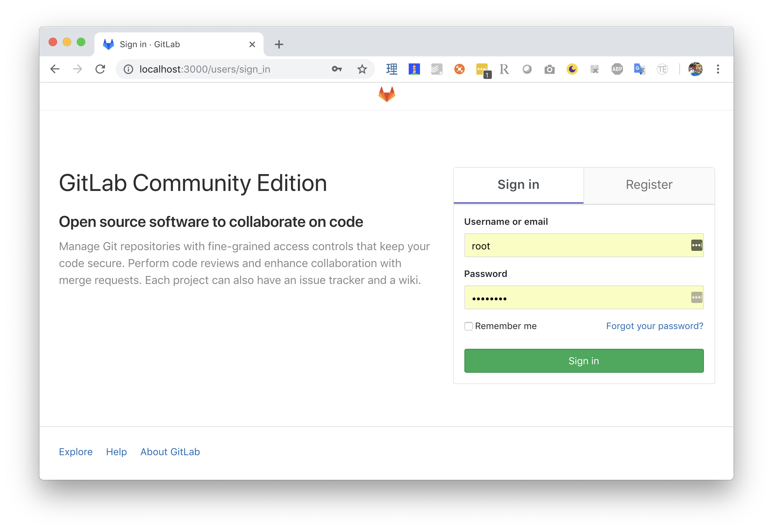Click the autofill icon inside the password field
The height and width of the screenshot is (532, 773).
tap(696, 298)
